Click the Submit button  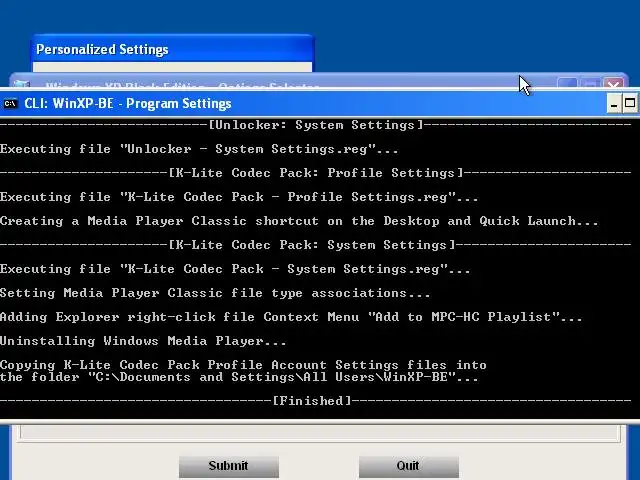(x=229, y=466)
